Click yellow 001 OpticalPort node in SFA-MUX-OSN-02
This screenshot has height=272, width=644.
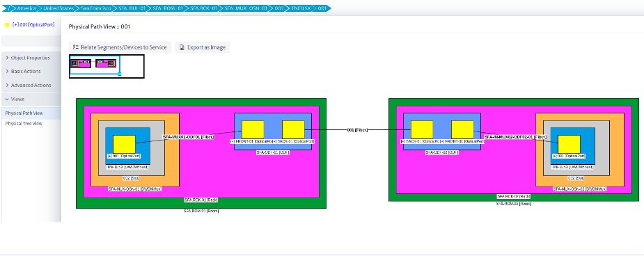pyautogui.click(x=569, y=144)
